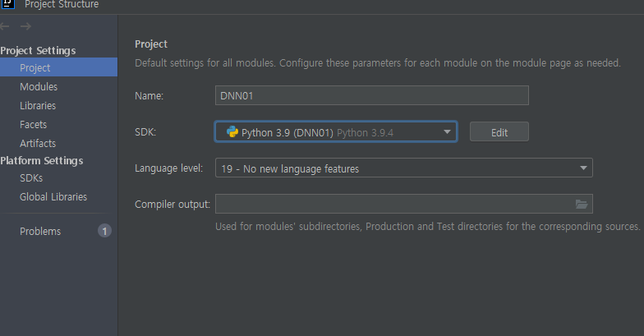Click the 'Language level:' label
The width and height of the screenshot is (644, 336).
169,168
